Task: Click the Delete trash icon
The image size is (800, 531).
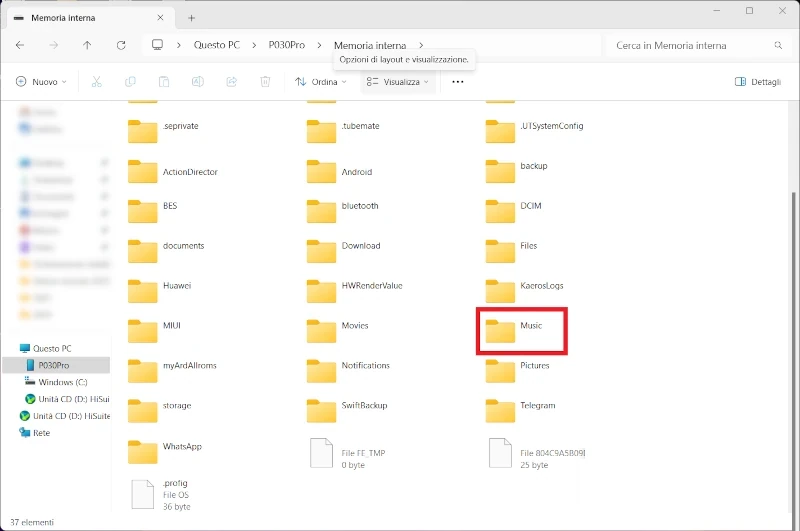Action: click(265, 82)
